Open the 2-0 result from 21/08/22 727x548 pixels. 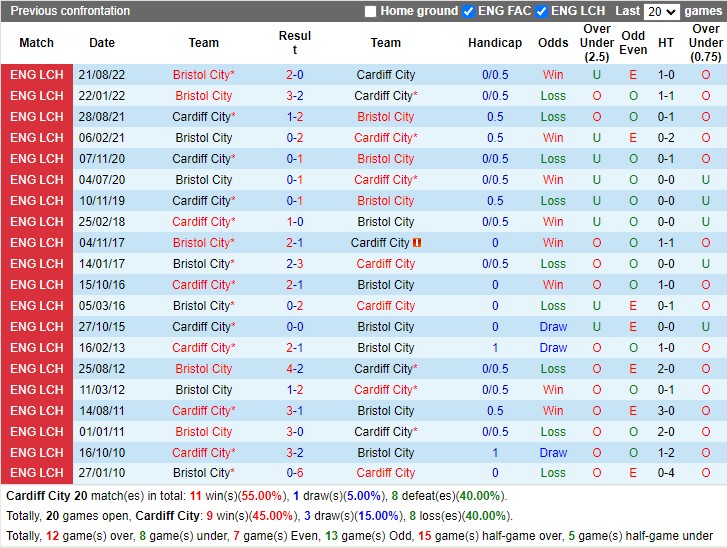point(294,75)
